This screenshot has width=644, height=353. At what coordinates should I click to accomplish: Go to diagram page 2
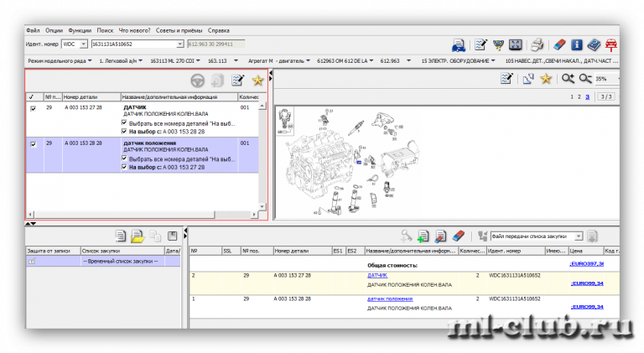point(579,97)
